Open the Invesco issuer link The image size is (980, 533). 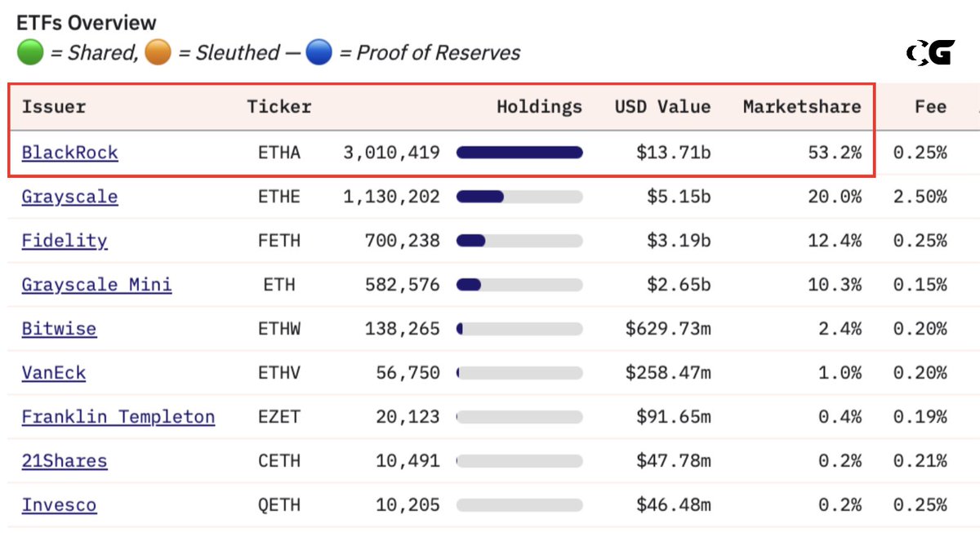[x=59, y=505]
